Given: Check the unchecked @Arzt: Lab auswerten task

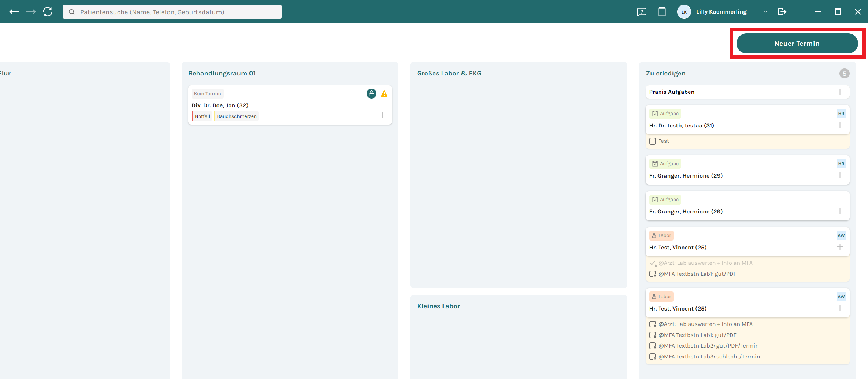Looking at the screenshot, I should (653, 324).
